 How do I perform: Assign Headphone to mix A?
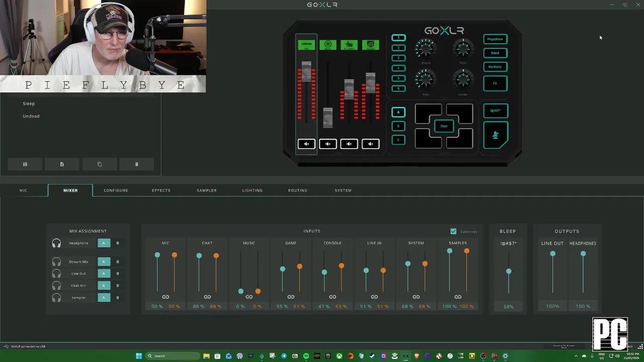point(104,243)
